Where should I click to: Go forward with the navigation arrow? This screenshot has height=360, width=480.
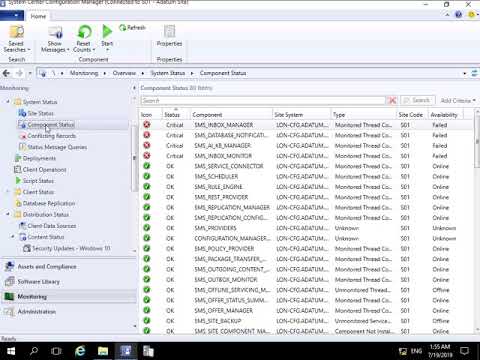19,73
